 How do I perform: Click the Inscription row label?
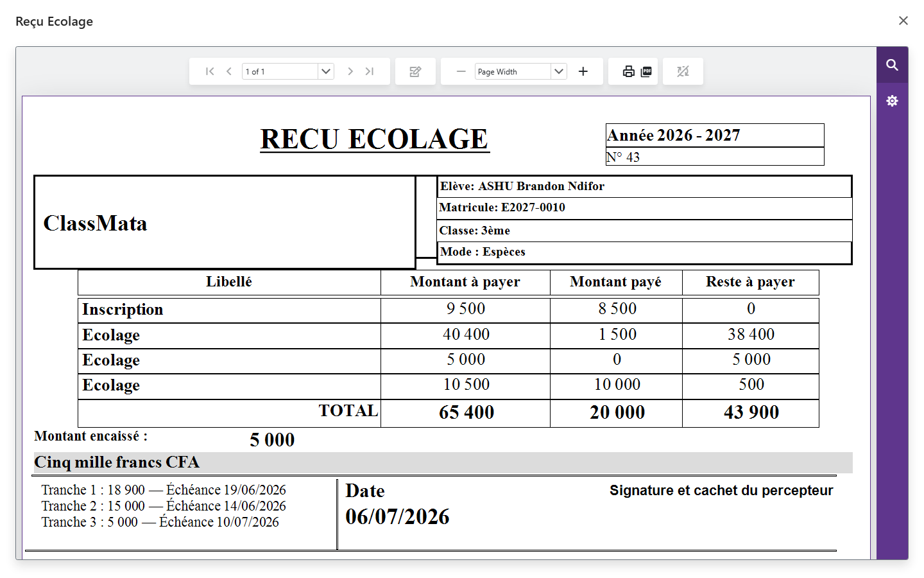tap(123, 310)
